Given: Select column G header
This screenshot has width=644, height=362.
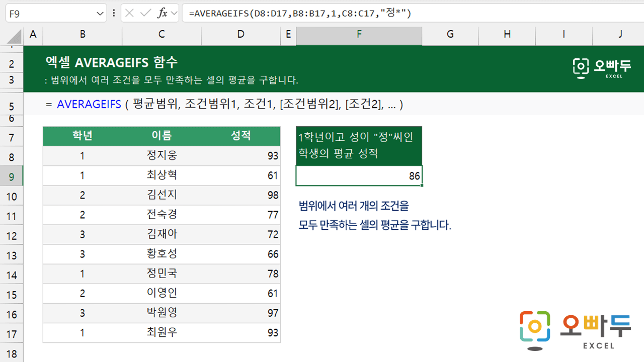Looking at the screenshot, I should 450,34.
